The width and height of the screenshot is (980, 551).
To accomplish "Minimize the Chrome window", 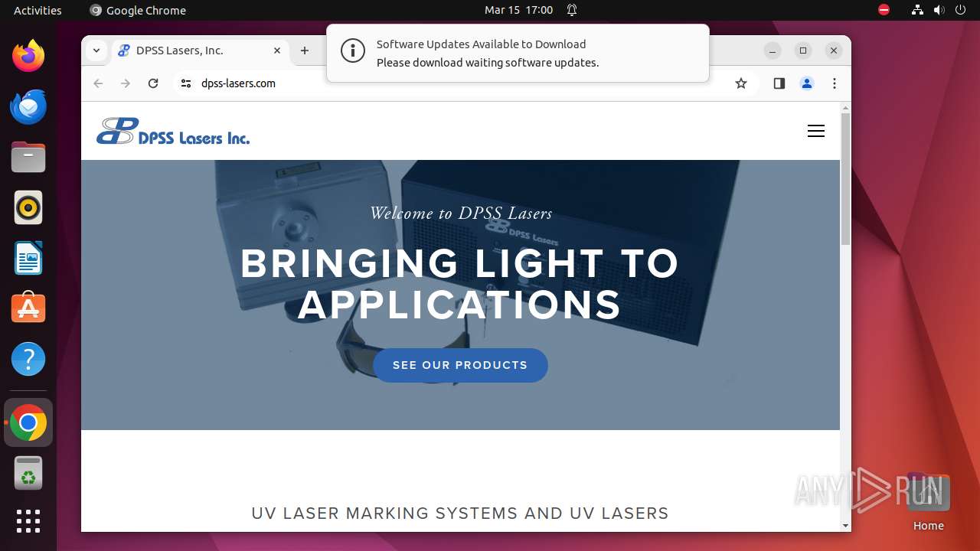I will (x=773, y=51).
